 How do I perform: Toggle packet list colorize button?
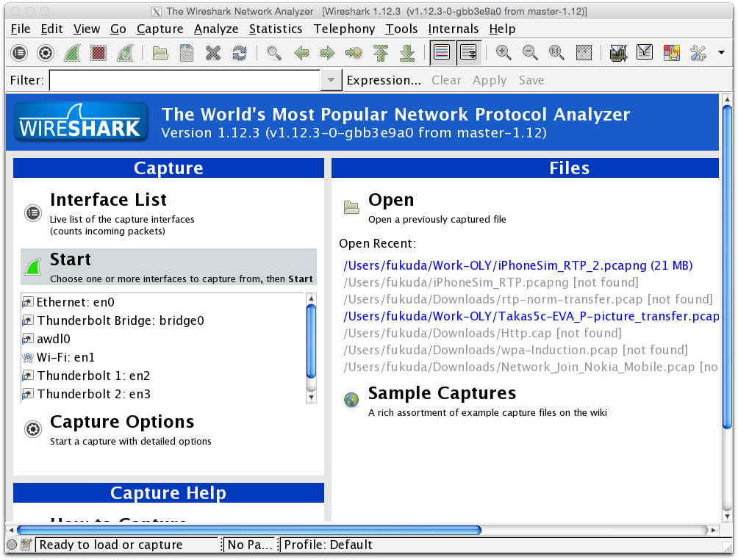pos(442,52)
